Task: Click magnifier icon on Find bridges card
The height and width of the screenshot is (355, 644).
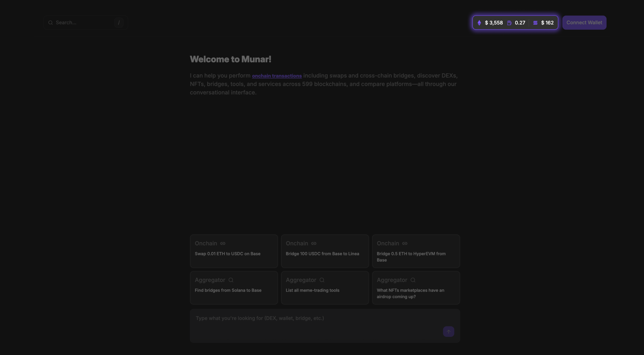Action: click(231, 280)
